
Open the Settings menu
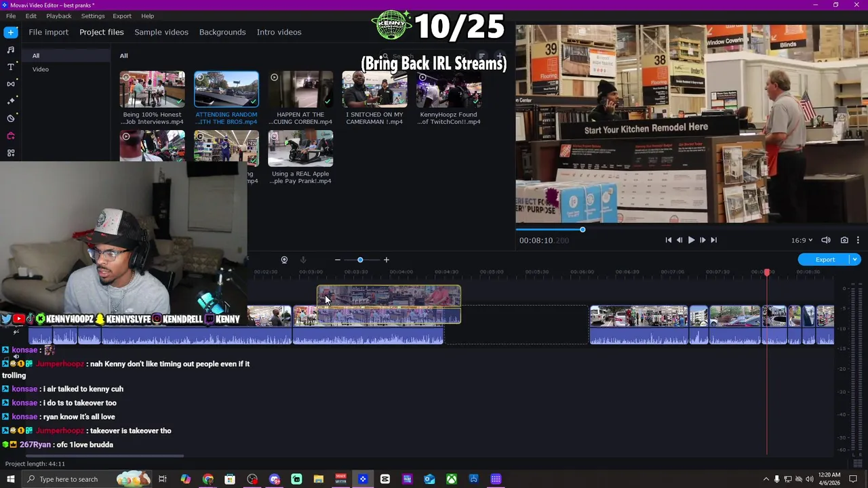coord(93,16)
